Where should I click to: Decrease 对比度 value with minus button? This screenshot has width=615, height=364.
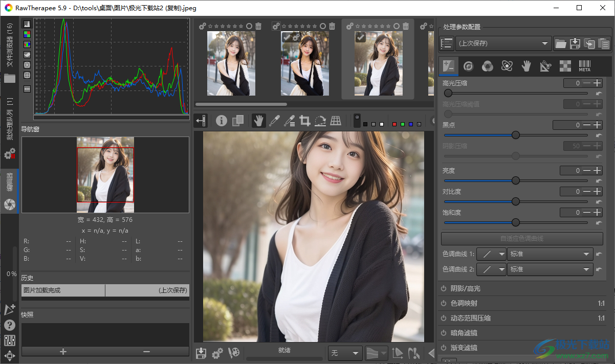(x=586, y=192)
